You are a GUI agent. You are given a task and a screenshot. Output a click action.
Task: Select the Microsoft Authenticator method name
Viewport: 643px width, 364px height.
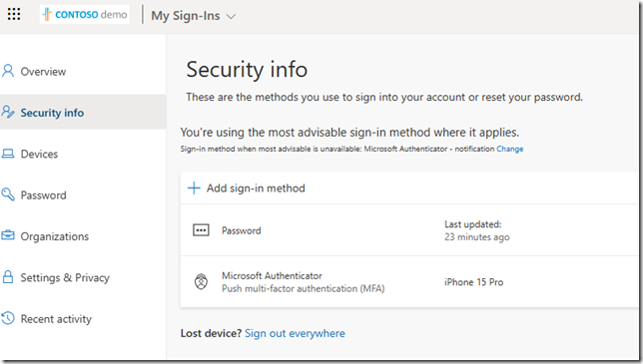272,276
